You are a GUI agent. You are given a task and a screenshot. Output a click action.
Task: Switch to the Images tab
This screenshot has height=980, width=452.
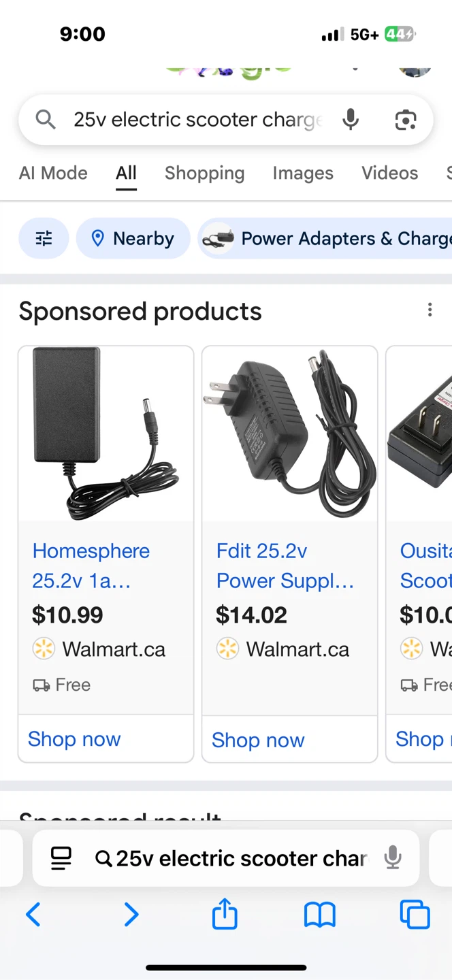coord(303,173)
